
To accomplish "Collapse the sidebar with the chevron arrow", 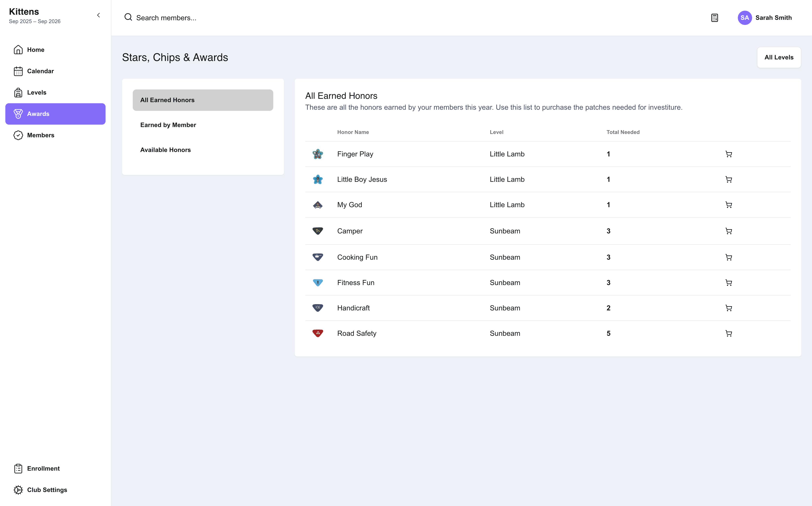I will (98, 15).
